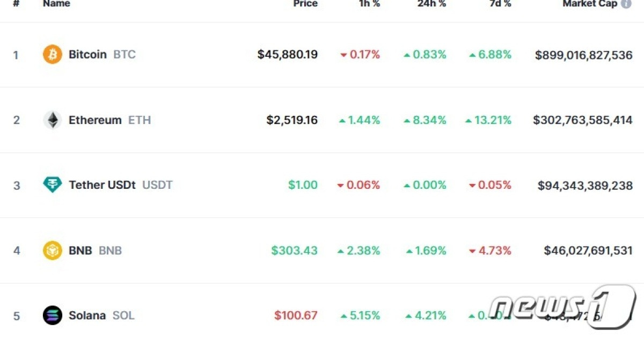Sort the table by 24h % column
This screenshot has height=338, width=644.
point(434,4)
